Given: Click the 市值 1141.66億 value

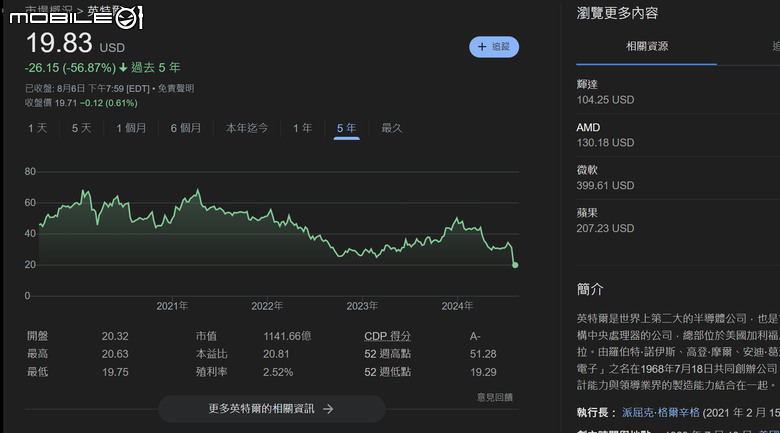Looking at the screenshot, I should 287,336.
